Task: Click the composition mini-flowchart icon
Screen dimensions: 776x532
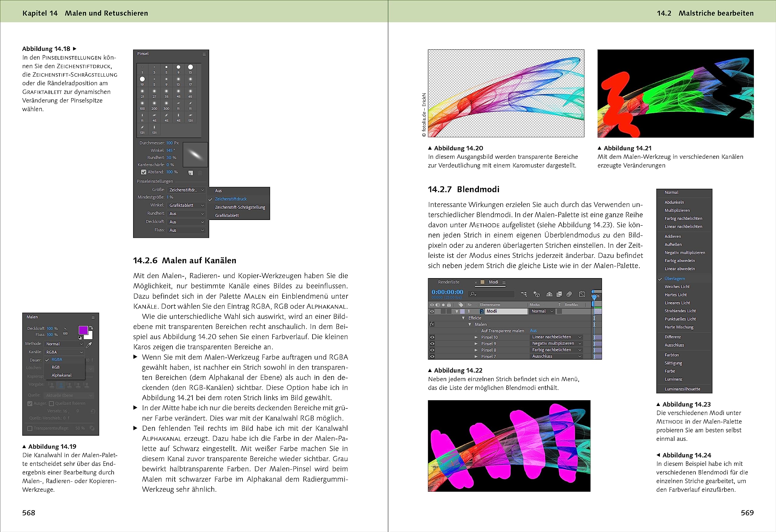Action: [x=524, y=294]
